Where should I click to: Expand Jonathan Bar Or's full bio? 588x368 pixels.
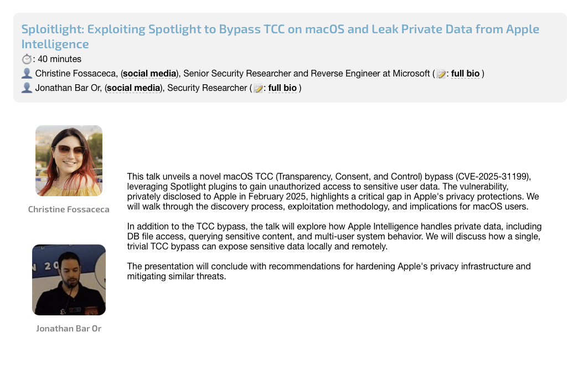click(x=282, y=88)
